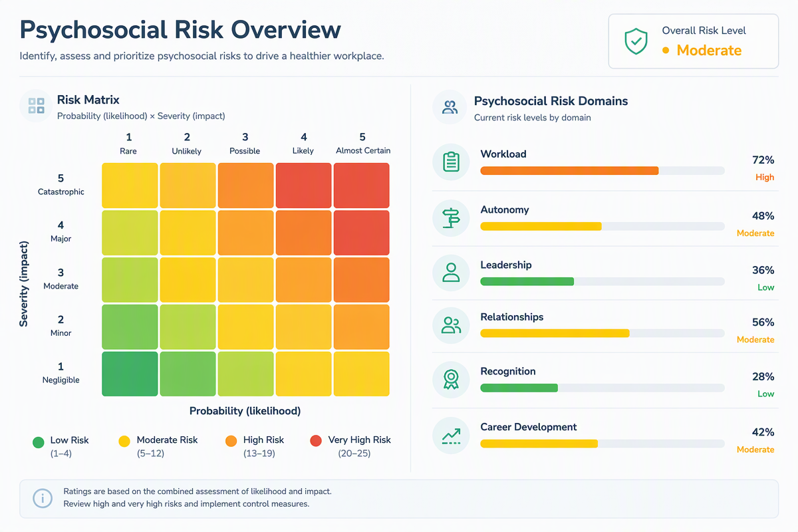Click the Career Development growth chart icon
Screen dimensions: 798x532
(451, 435)
